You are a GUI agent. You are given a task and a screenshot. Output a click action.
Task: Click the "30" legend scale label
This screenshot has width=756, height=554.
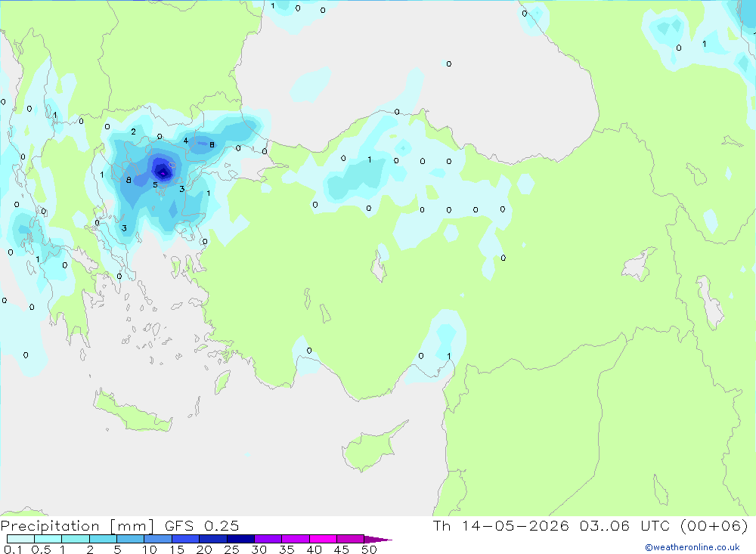tap(259, 549)
